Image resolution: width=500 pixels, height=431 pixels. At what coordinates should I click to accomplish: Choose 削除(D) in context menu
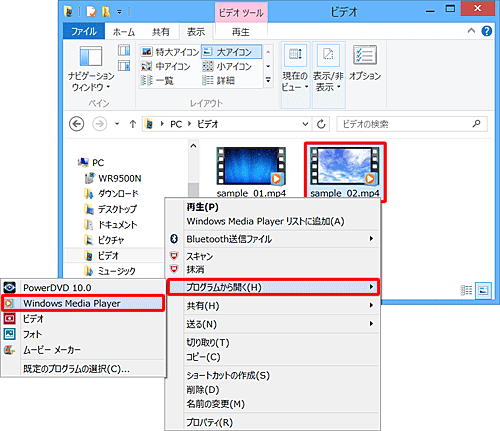point(273,390)
